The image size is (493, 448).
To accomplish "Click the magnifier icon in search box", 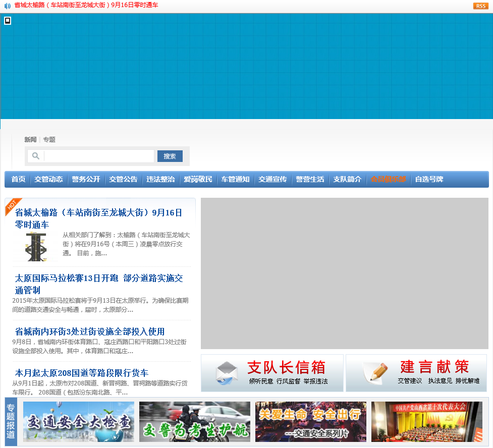I will [36, 156].
